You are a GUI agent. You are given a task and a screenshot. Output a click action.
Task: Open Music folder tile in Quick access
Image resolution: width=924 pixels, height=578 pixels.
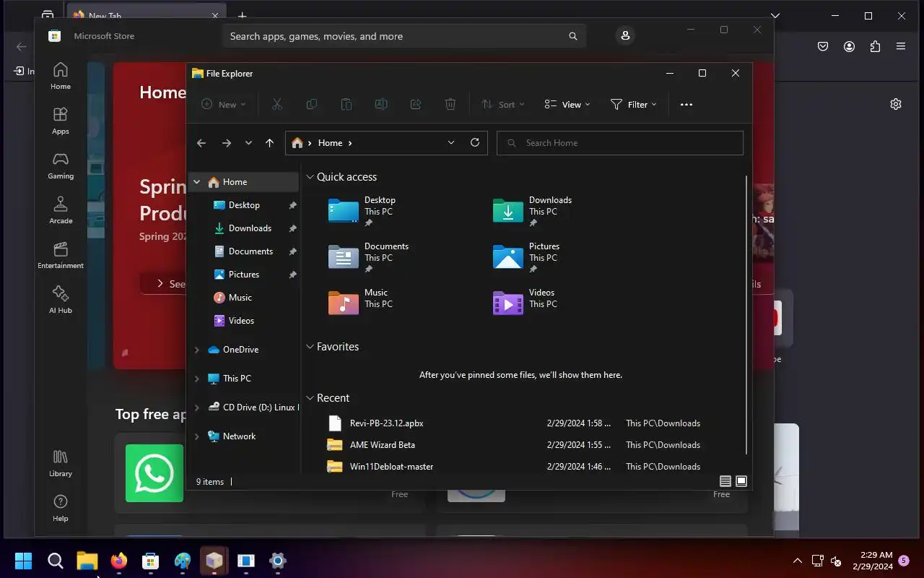click(360, 303)
